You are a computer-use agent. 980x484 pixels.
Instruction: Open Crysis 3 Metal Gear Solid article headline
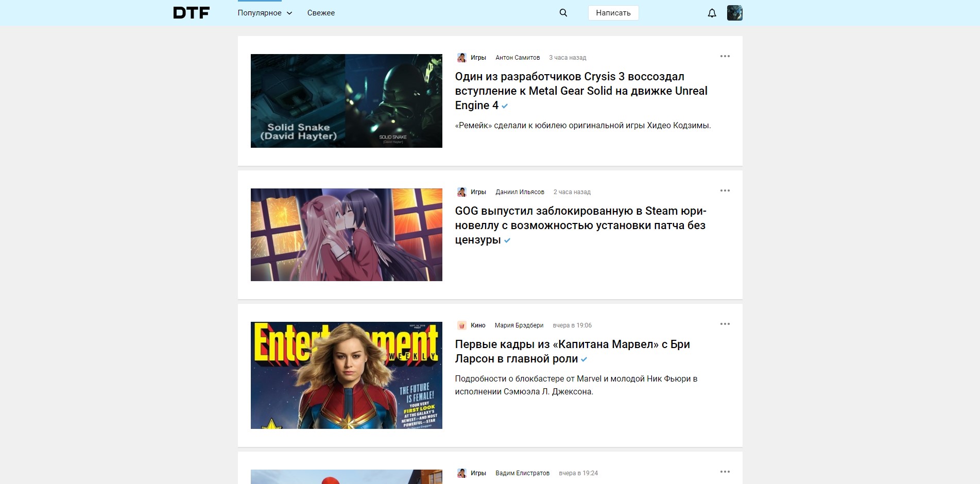click(581, 91)
